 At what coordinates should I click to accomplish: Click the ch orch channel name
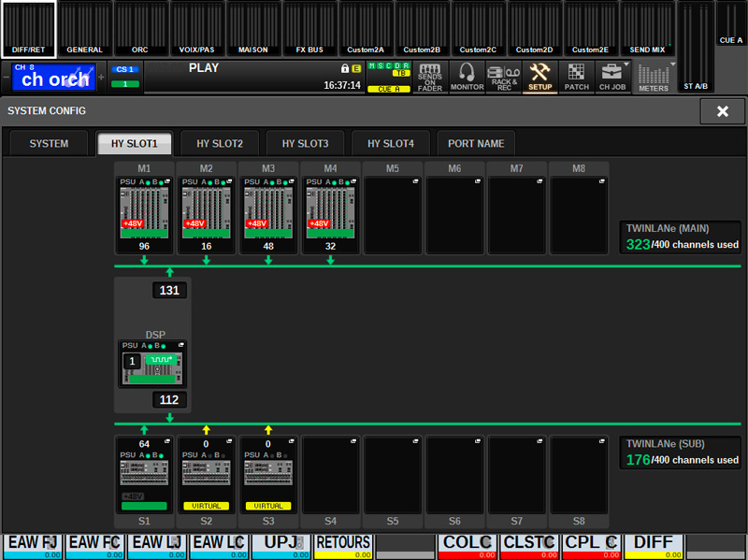54,77
